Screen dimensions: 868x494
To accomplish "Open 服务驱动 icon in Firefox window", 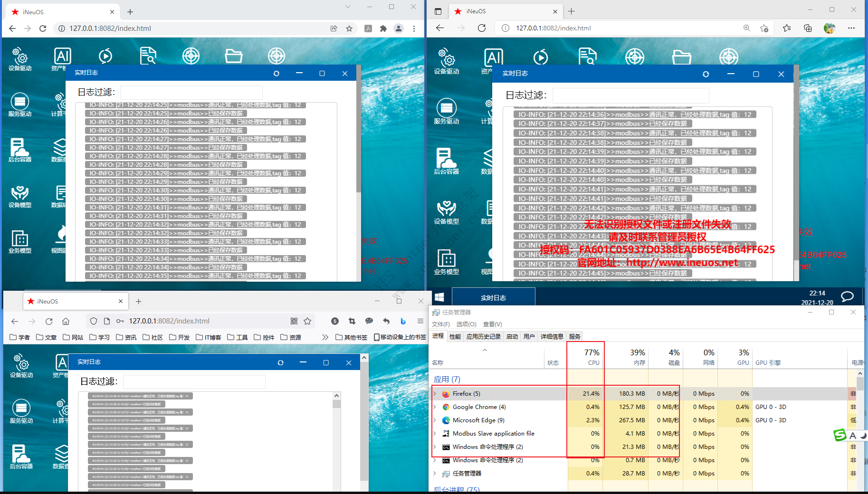I will click(21, 412).
